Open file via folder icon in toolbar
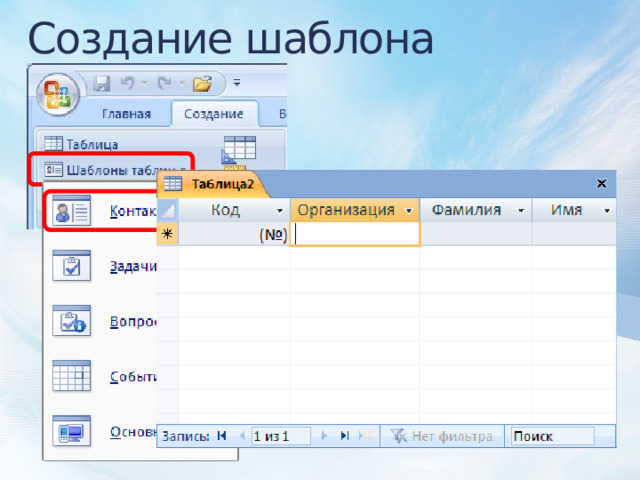Screen dimensions: 640x480 click(202, 83)
